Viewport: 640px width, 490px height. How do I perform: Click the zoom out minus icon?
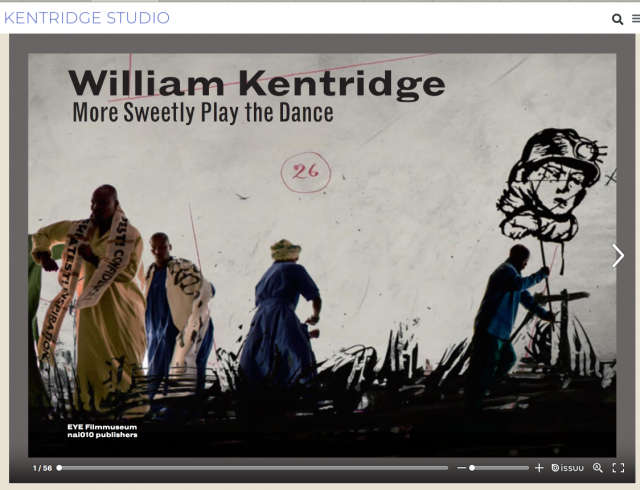click(x=461, y=468)
